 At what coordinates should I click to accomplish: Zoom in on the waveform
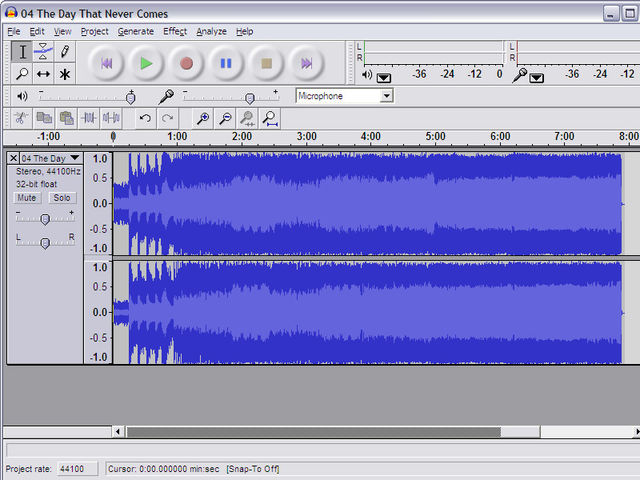(x=203, y=118)
